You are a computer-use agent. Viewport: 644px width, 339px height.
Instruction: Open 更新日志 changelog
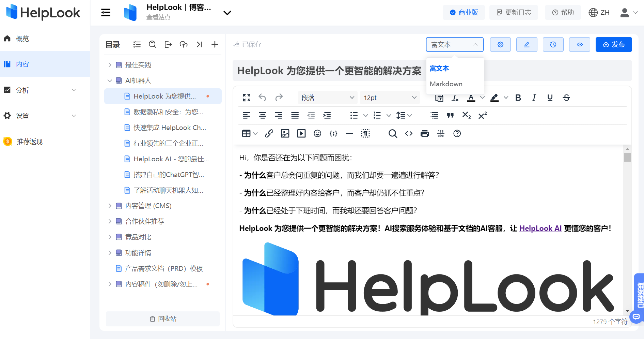tap(514, 12)
